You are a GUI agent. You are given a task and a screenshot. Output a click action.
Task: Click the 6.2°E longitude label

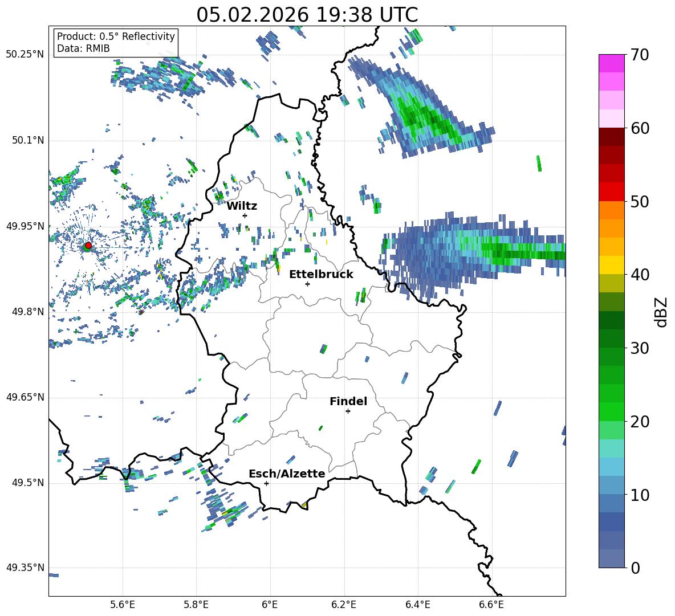click(x=344, y=605)
